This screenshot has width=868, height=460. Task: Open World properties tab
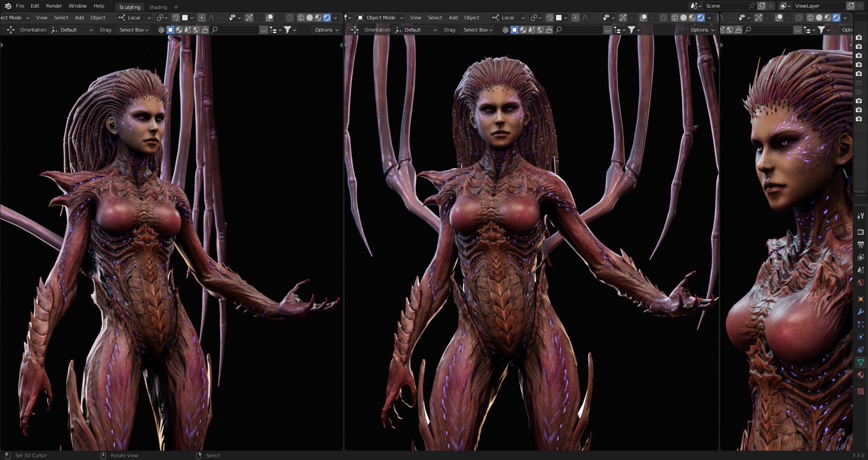(861, 283)
